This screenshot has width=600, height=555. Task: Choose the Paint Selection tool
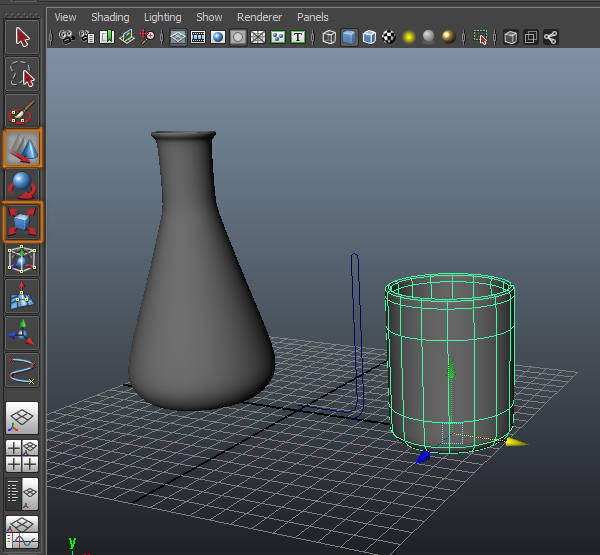tap(22, 112)
